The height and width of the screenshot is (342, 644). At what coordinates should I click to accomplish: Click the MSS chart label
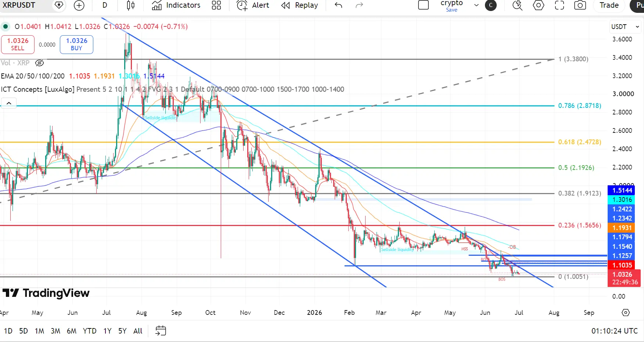[465, 249]
